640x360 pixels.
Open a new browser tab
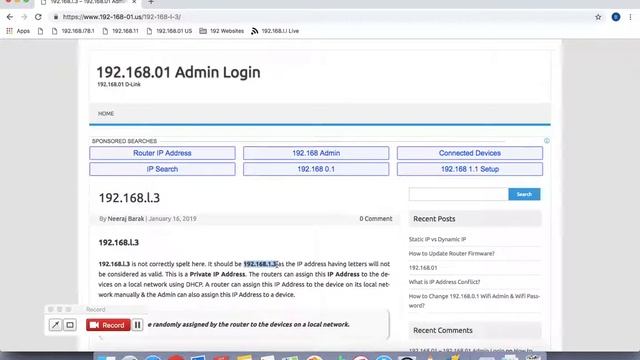151,2
